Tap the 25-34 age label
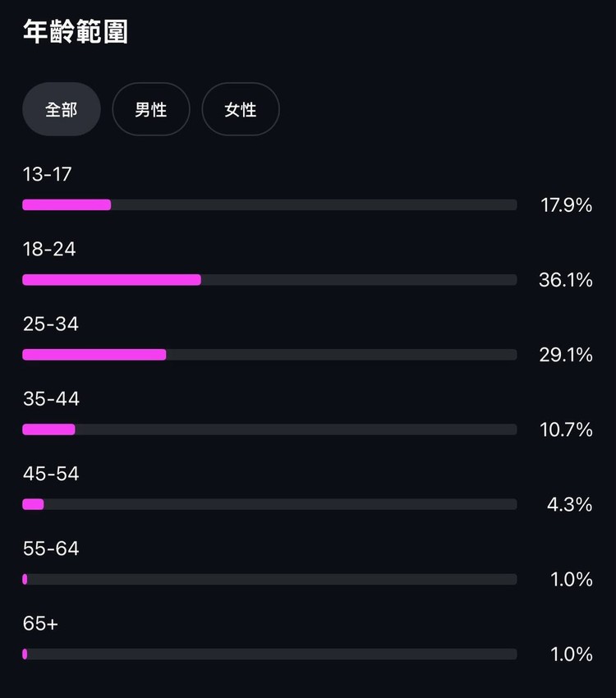 coord(51,324)
